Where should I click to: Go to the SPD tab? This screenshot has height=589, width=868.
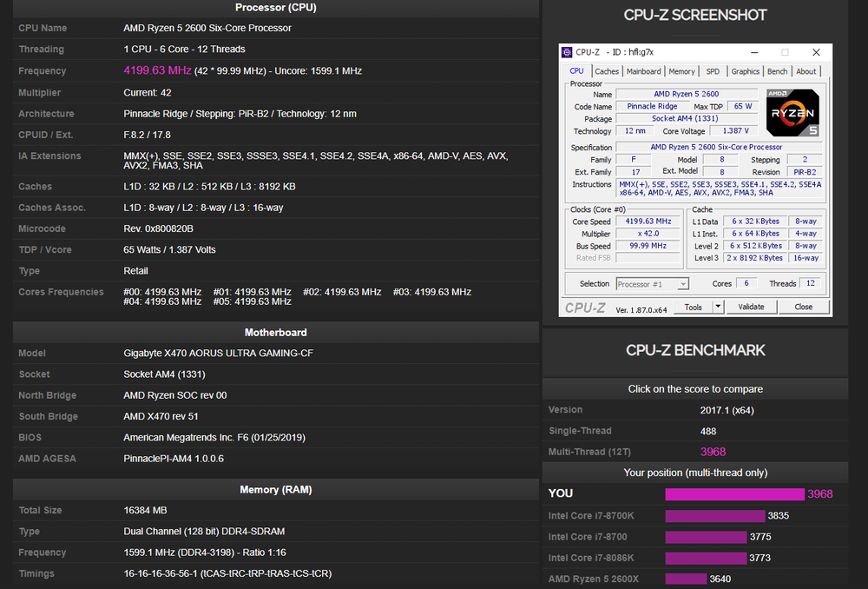[x=712, y=71]
